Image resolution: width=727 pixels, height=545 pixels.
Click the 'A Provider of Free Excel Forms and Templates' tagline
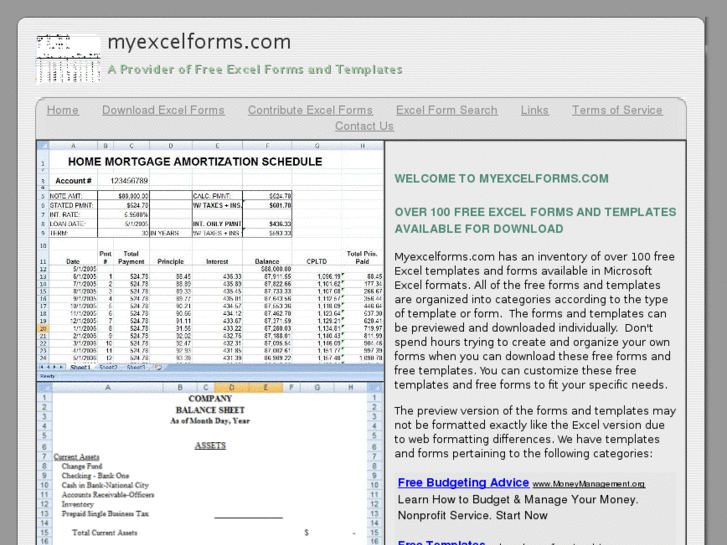[255, 70]
